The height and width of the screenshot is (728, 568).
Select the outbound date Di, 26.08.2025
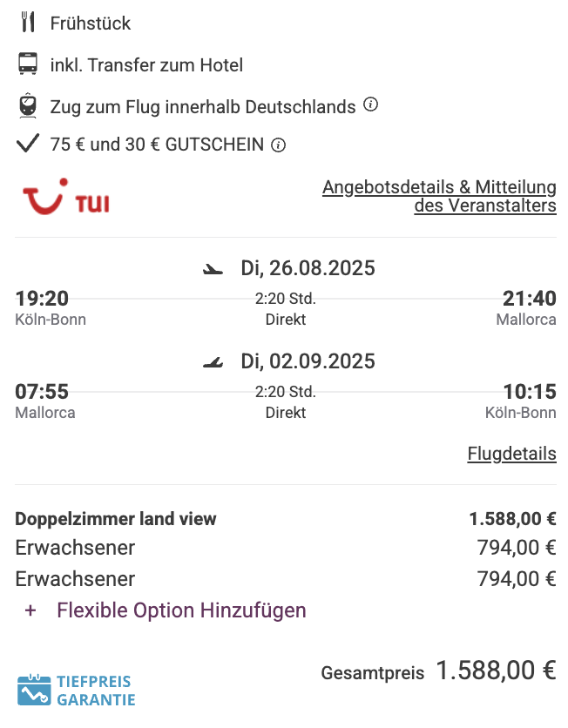(308, 268)
